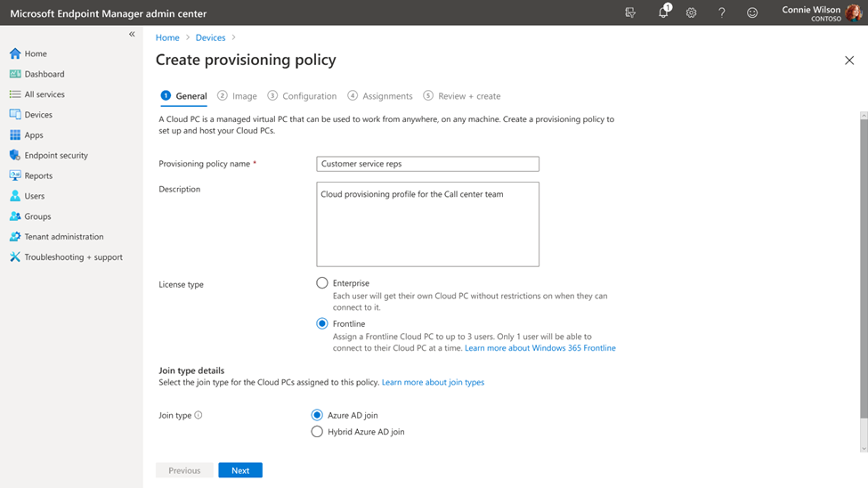Screen dimensions: 868x488
Task: Click the Provisioning policy name field
Action: pos(427,164)
